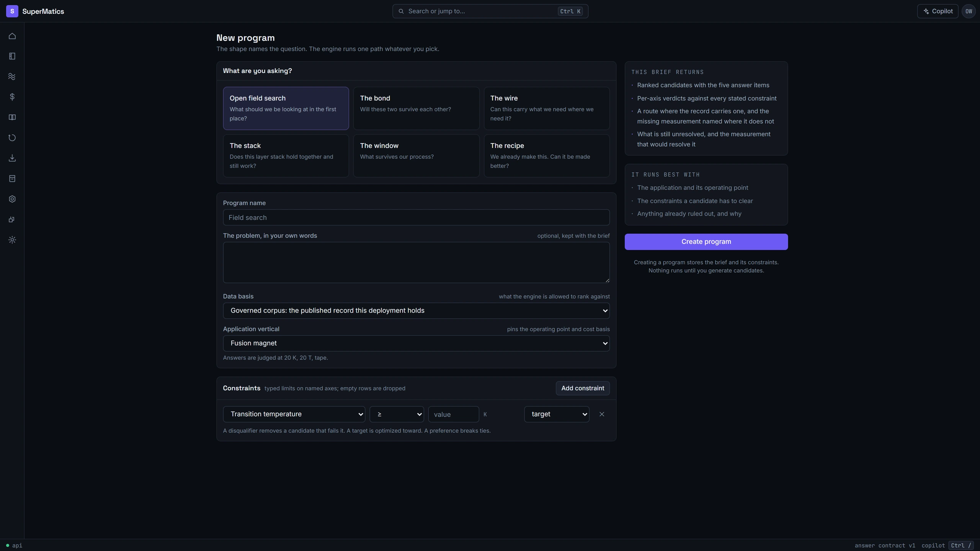Click the api status label

click(x=17, y=545)
